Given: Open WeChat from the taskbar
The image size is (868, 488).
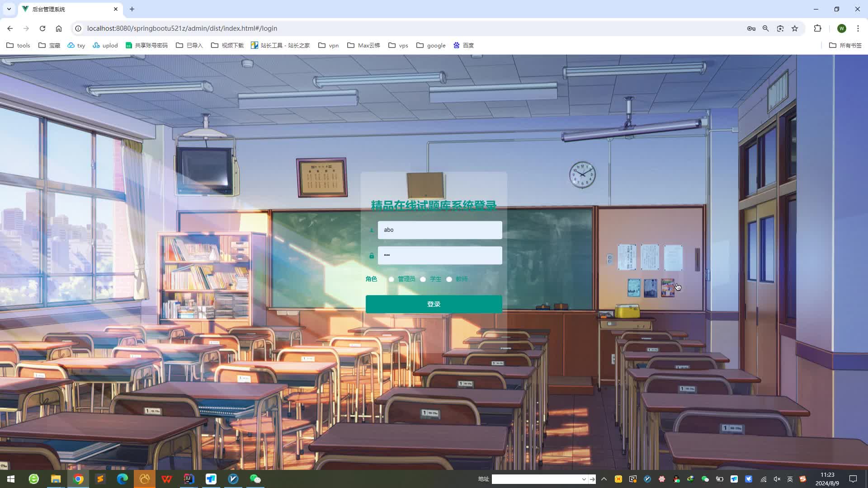Looking at the screenshot, I should click(255, 479).
